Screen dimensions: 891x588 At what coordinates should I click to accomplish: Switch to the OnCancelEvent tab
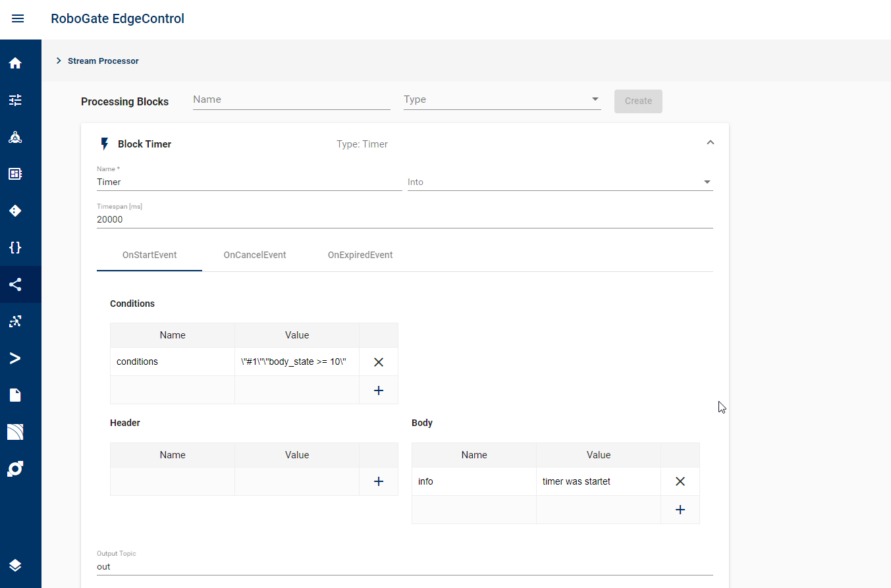pyautogui.click(x=255, y=255)
